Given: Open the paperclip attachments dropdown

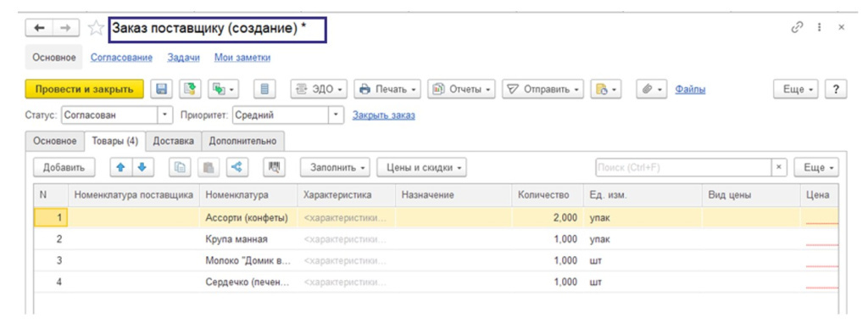Looking at the screenshot, I should tap(652, 89).
